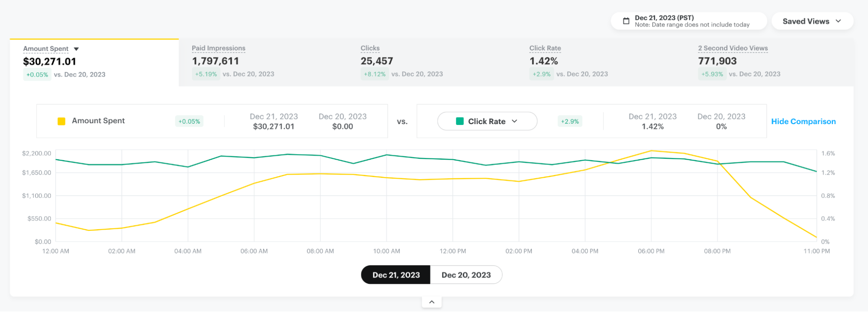Click the +8.12% change badge under Clicks

(375, 74)
